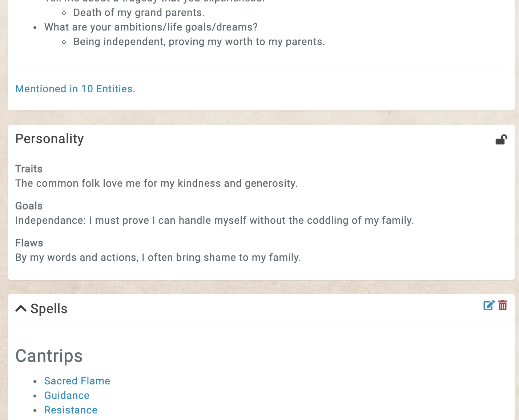Collapse the Spells section chevron
The image size is (519, 420).
click(21, 309)
